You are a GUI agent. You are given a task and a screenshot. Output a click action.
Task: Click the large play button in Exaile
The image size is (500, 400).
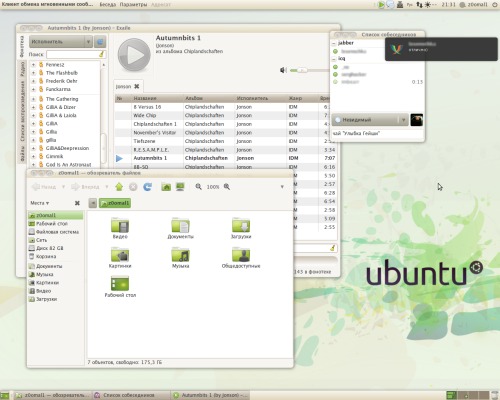[x=134, y=55]
